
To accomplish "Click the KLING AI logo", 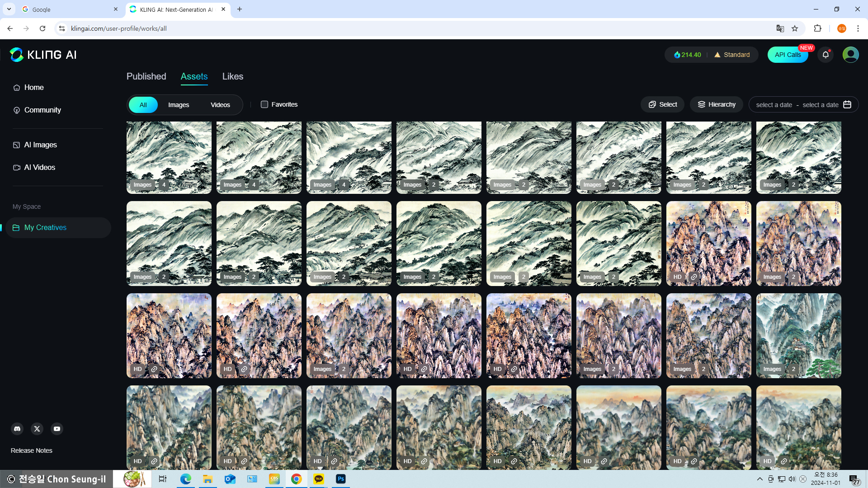I will [x=43, y=55].
